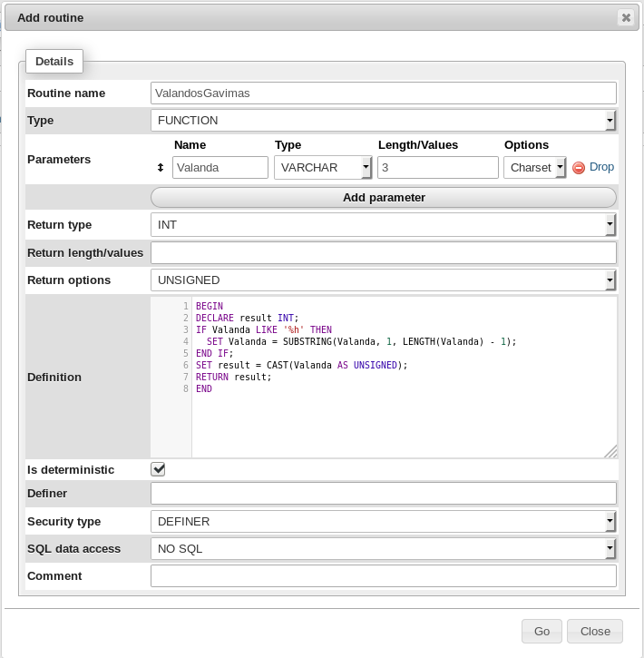Open the Return type INT dropdown
Viewport: 644px width, 658px height.
coord(383,225)
